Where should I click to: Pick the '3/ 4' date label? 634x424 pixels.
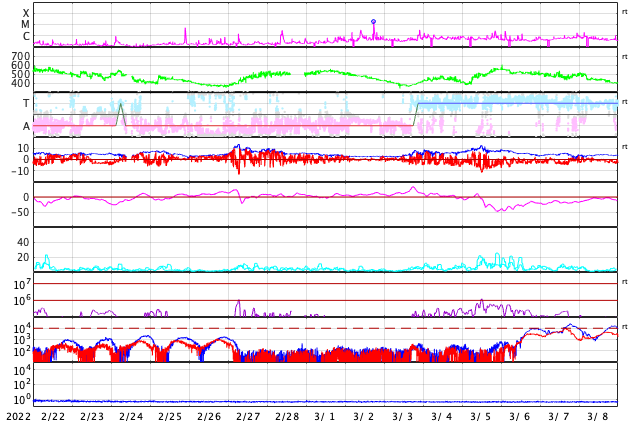pyautogui.click(x=442, y=417)
